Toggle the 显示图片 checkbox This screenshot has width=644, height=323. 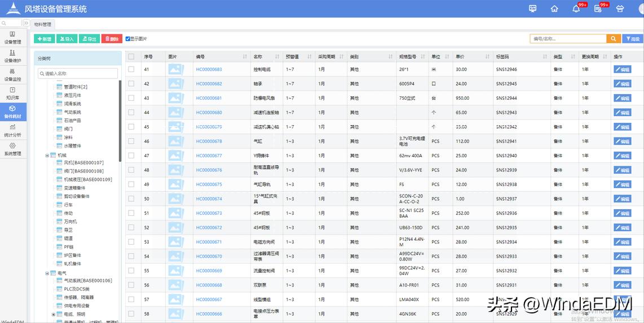pos(128,39)
